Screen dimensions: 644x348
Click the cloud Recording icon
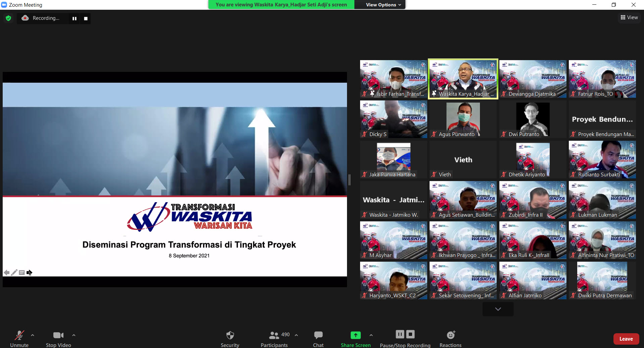(x=25, y=18)
